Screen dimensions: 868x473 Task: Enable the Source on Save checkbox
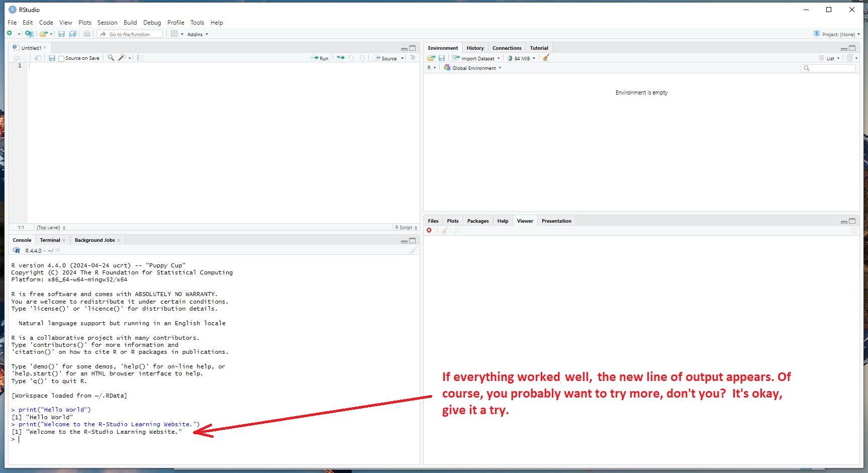point(61,58)
